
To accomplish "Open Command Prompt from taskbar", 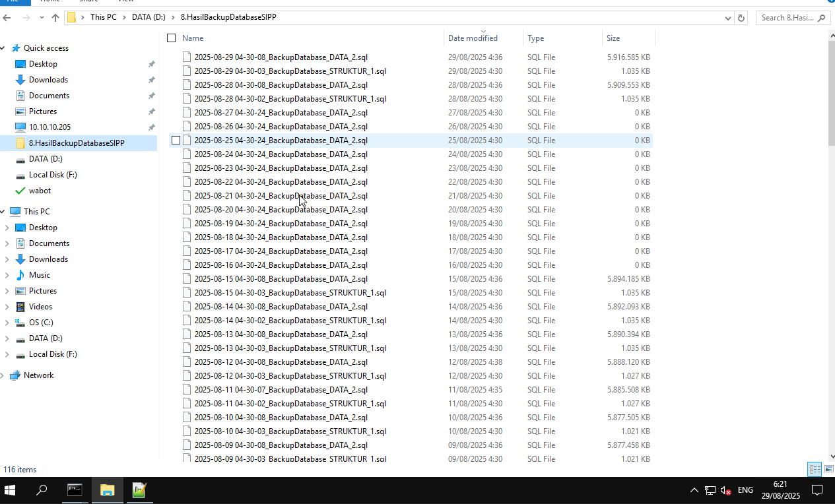I will click(x=75, y=490).
